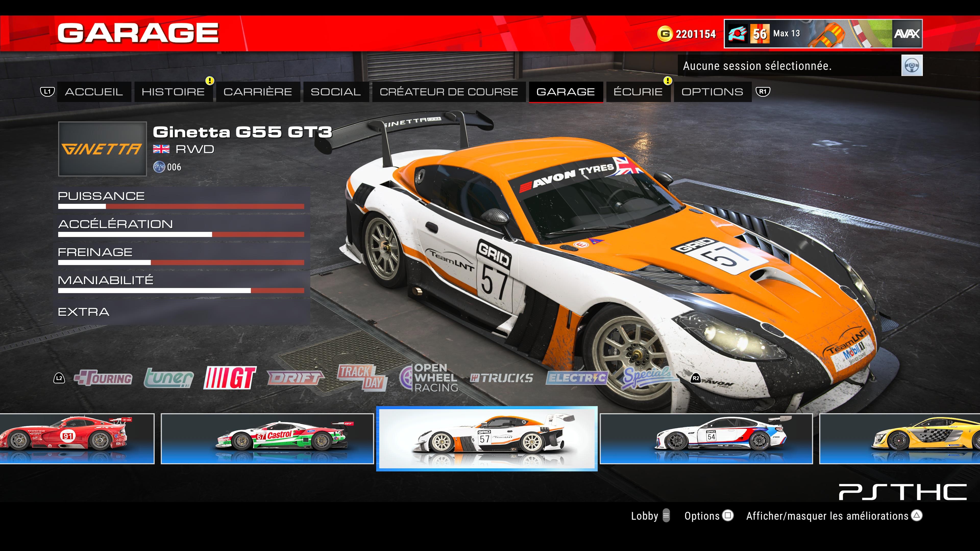This screenshot has height=551, width=980.
Task: Click the Écurie notification exclamation badge
Action: pyautogui.click(x=668, y=81)
